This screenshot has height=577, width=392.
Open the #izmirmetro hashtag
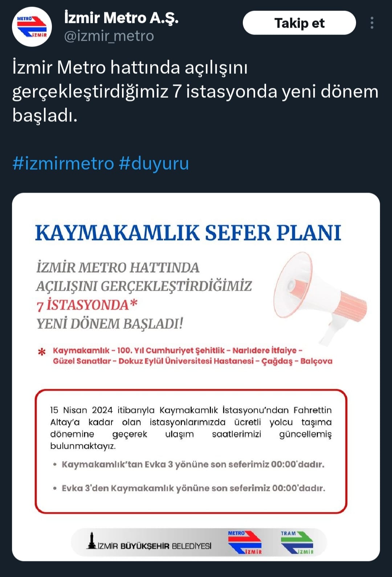63,163
